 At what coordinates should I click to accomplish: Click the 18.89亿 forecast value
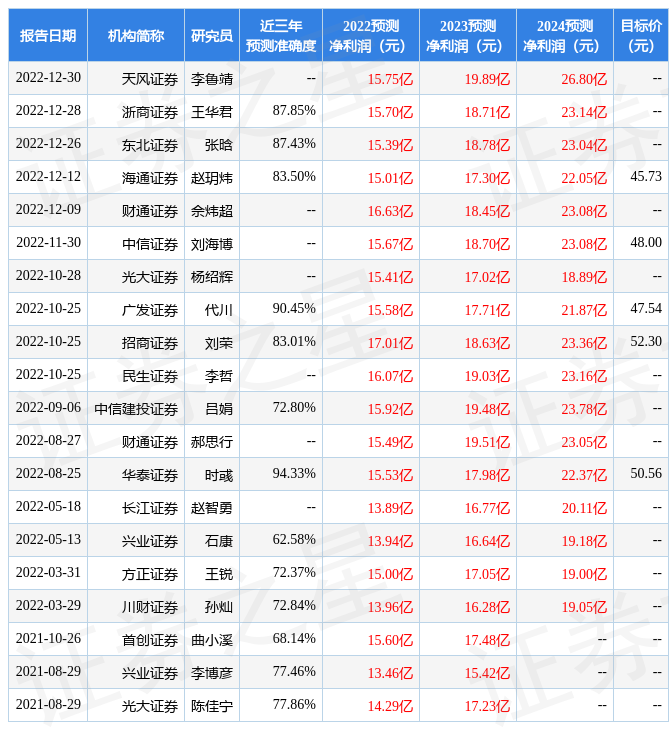click(x=584, y=277)
